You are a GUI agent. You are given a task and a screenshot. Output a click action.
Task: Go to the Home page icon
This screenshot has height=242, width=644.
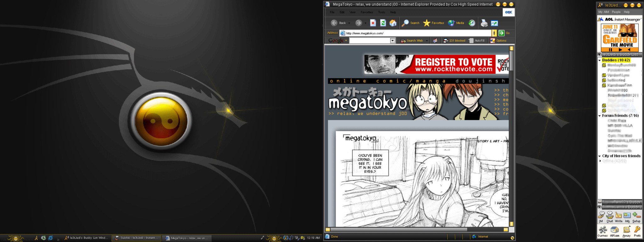(x=393, y=23)
